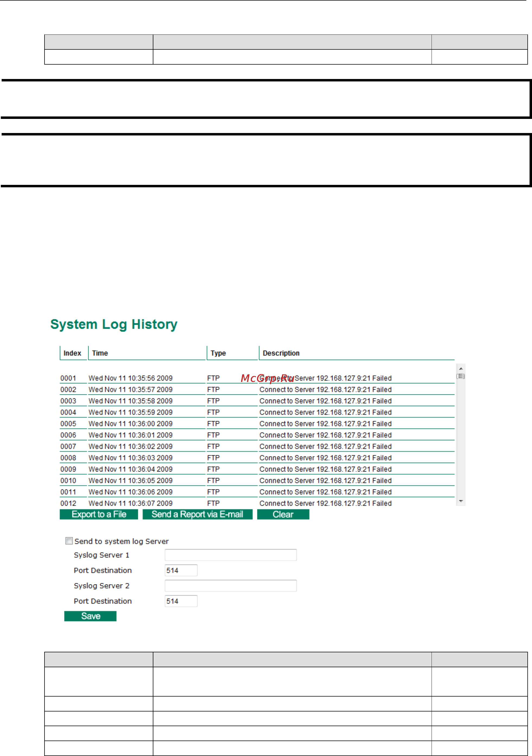Enable Send to system log Server checkbox
Viewport: 532px width, 756px height.
[69, 541]
